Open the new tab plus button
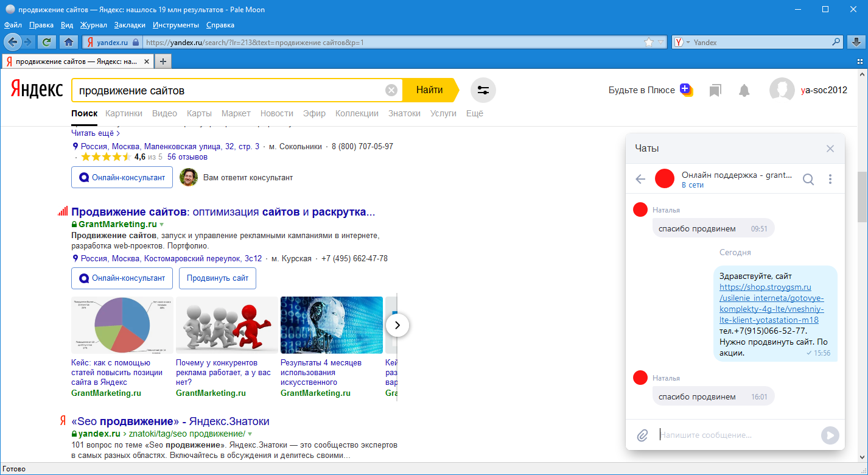 pyautogui.click(x=163, y=62)
